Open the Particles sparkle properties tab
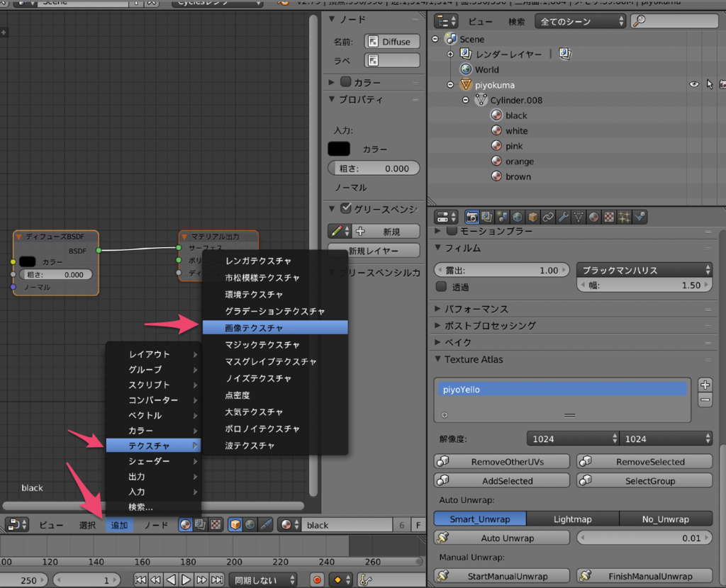This screenshot has width=726, height=588. tap(625, 217)
